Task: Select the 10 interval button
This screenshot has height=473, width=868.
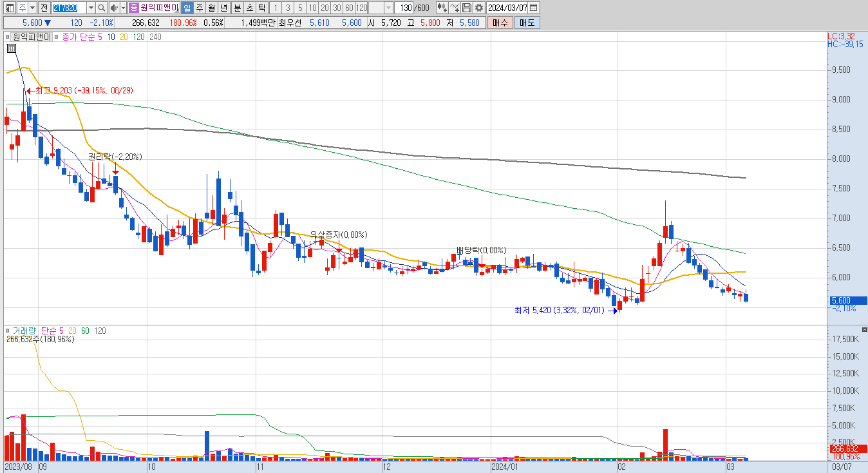Action: (312, 8)
